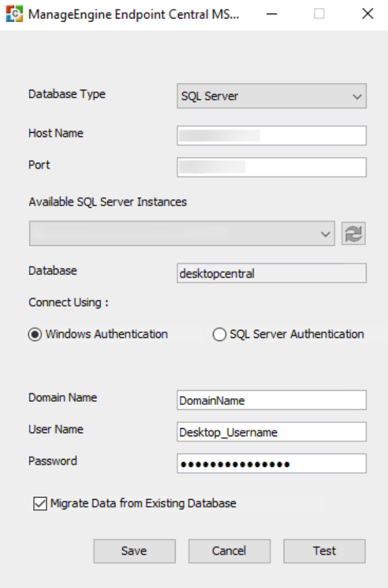Click the Cancel button
This screenshot has height=588, width=388.
[229, 551]
